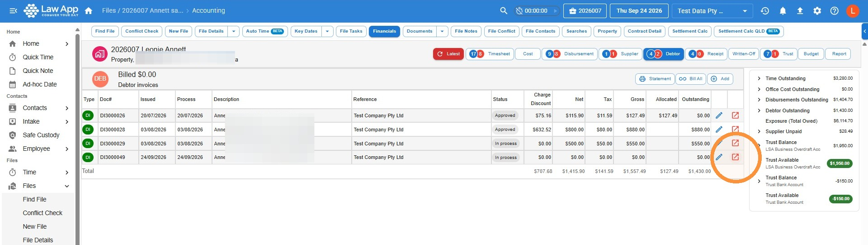Open Ad-hoc Date in sidebar
The image size is (868, 245).
[40, 85]
